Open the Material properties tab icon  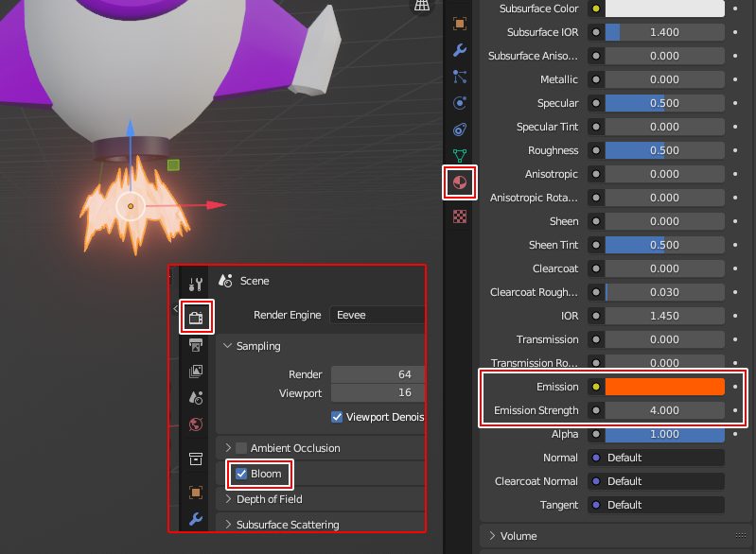click(x=460, y=182)
